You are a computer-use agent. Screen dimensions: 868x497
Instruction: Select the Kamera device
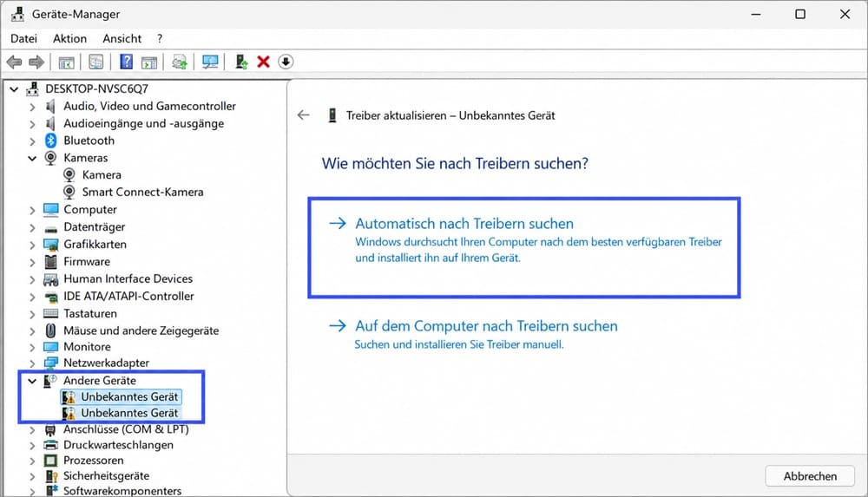[x=102, y=175]
